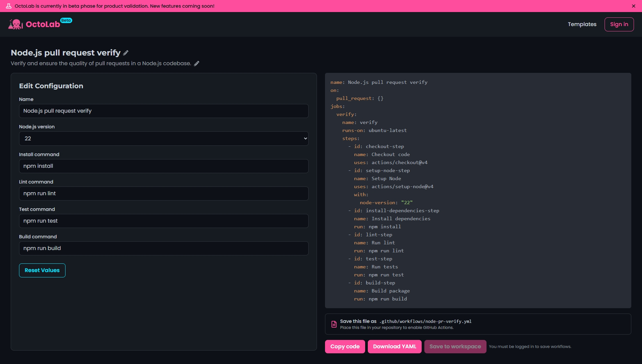
Task: Click the file icon next to Save this file
Action: tap(334, 324)
